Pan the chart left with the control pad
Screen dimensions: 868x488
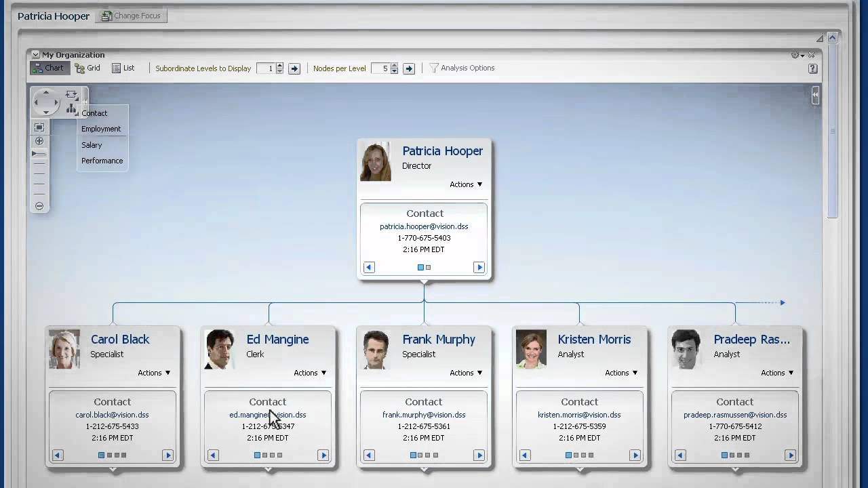tap(36, 102)
